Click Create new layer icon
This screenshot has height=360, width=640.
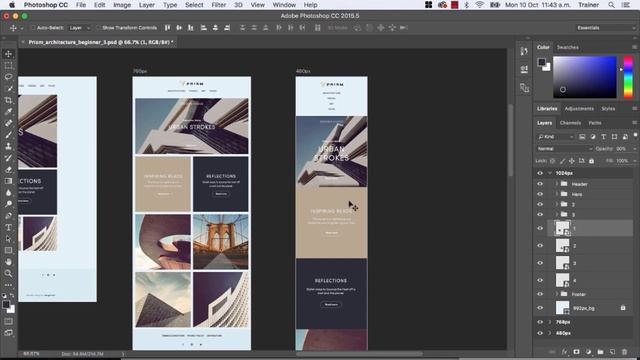[612, 351]
